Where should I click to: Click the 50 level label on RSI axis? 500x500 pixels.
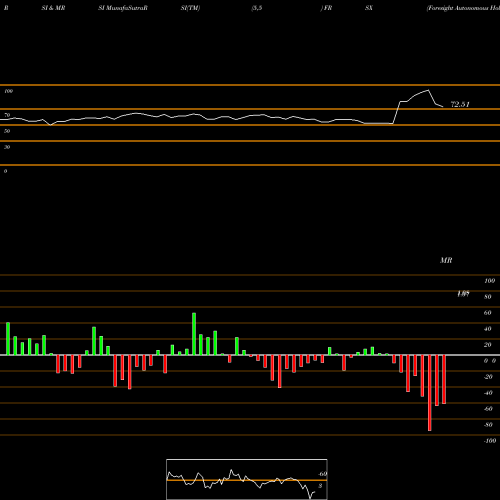tap(7, 131)
